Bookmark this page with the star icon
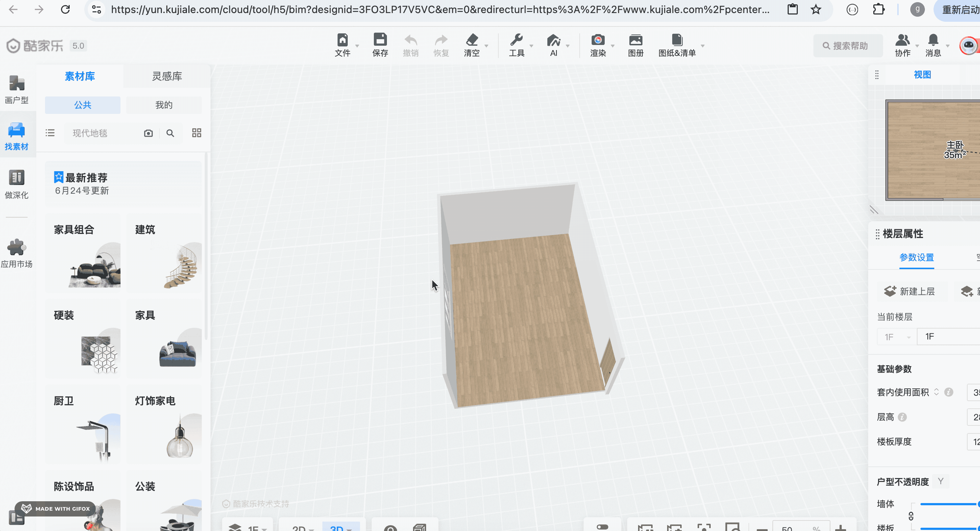Image resolution: width=980 pixels, height=531 pixels. pos(816,9)
